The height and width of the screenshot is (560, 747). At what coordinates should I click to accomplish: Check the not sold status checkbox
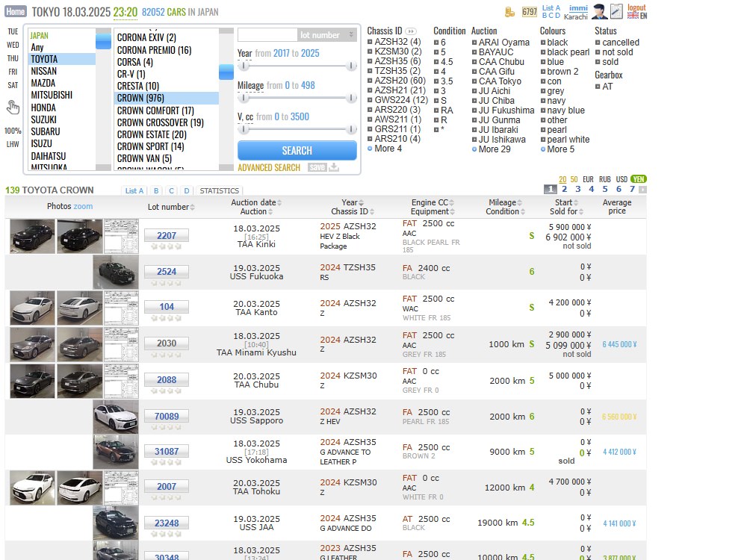coord(598,52)
